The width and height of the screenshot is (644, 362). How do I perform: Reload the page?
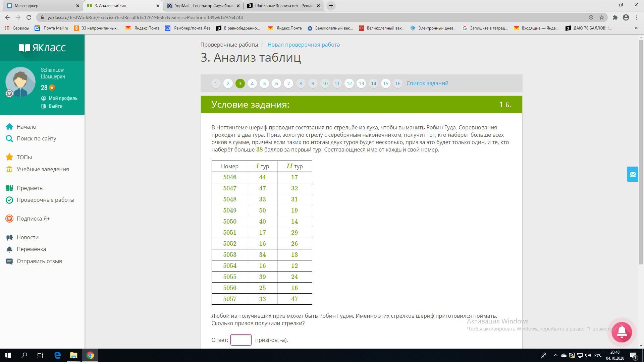pyautogui.click(x=29, y=17)
